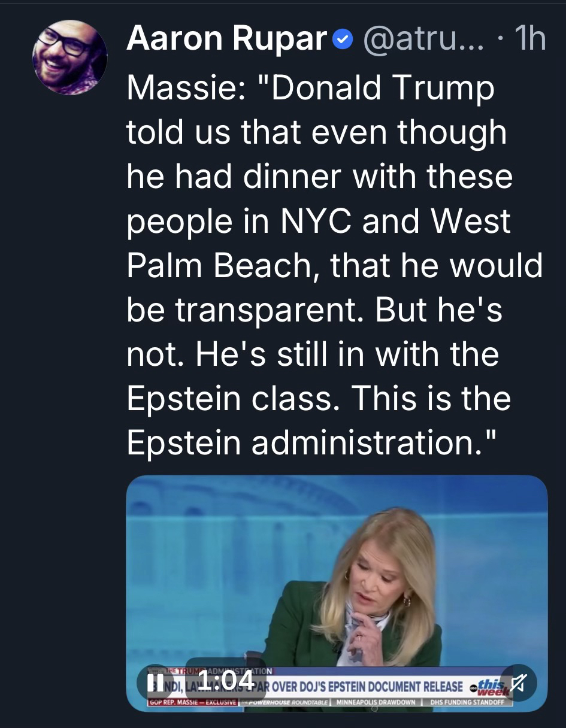Click the @atru... handle
Viewport: 566px width, 728px height.
416,41
